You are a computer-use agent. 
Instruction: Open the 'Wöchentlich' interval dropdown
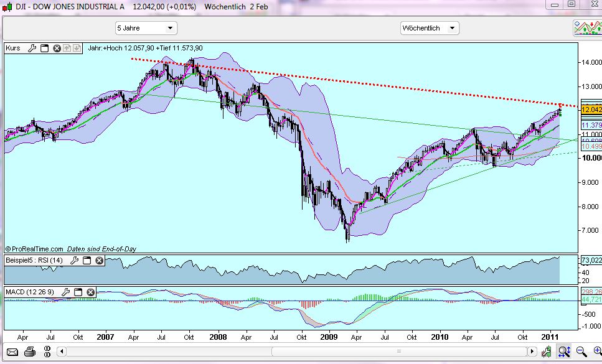point(429,27)
